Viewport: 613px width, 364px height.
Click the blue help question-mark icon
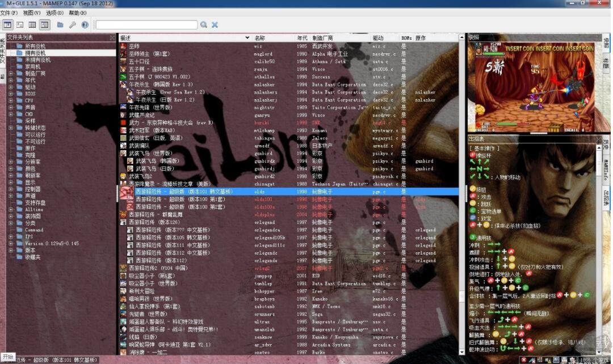pos(86,24)
